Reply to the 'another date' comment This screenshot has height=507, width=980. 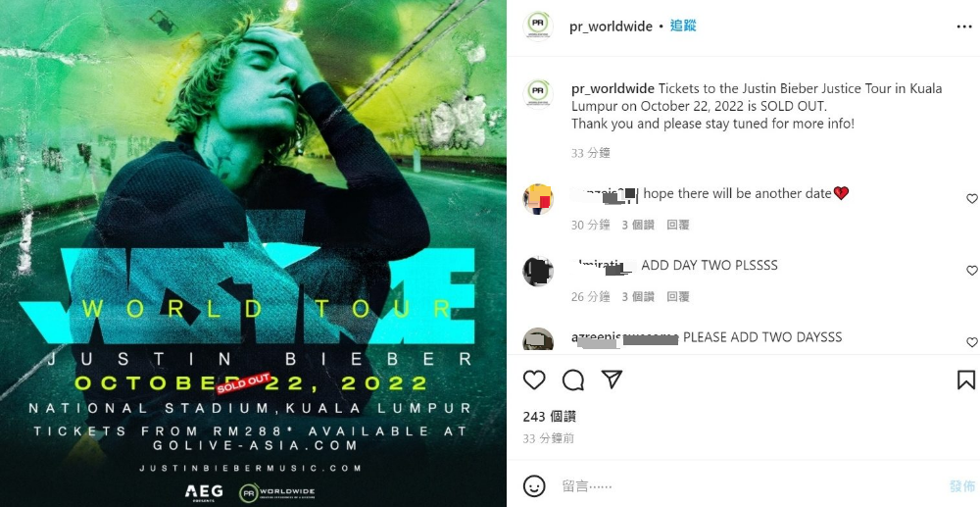pyautogui.click(x=677, y=225)
